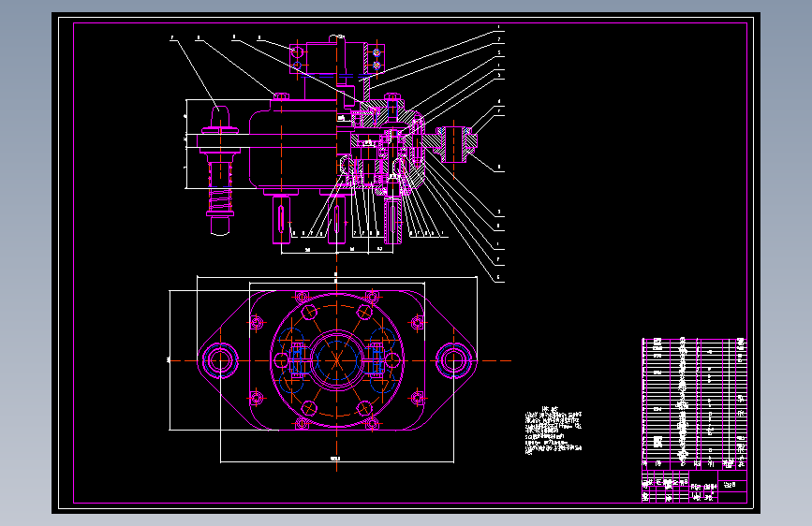812x526 pixels.
Task: Click the lower-right corner bolt of plan view plate
Action: tap(418, 398)
